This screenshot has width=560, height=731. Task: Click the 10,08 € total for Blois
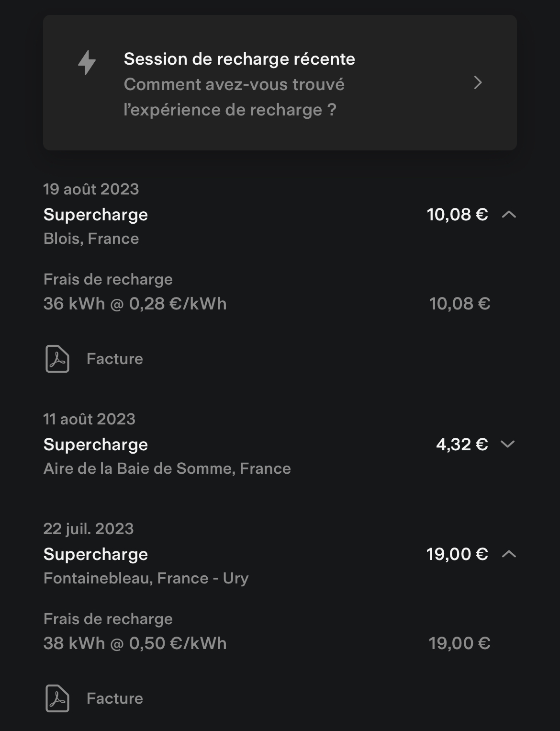(457, 215)
